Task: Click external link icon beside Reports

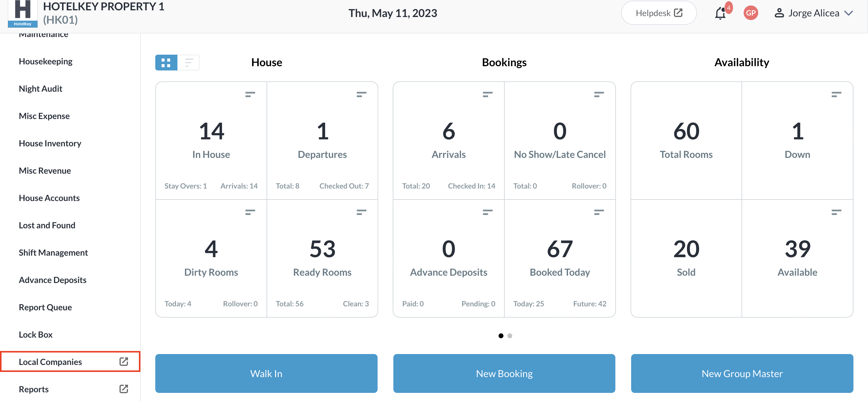Action: click(123, 389)
